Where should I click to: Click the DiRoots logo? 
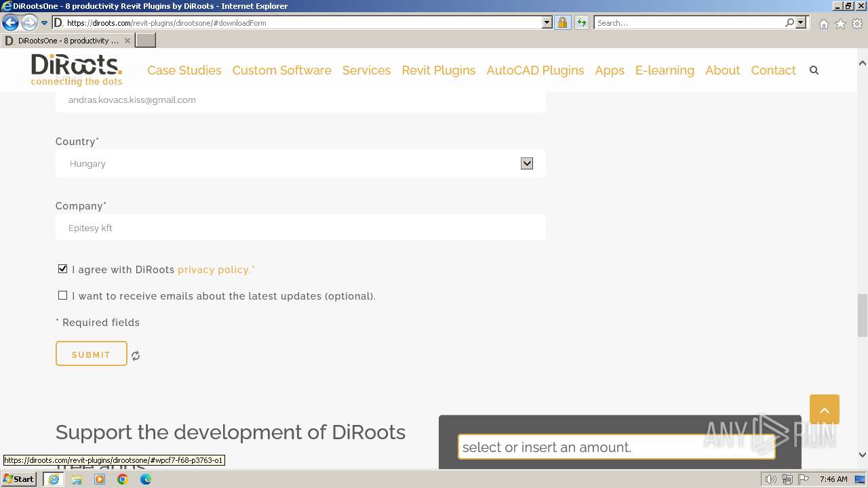click(x=77, y=70)
